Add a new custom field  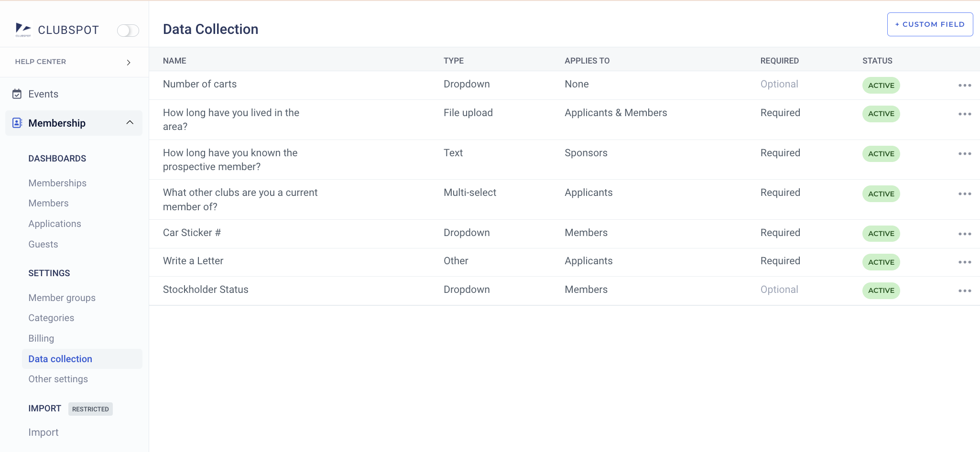[x=930, y=24]
